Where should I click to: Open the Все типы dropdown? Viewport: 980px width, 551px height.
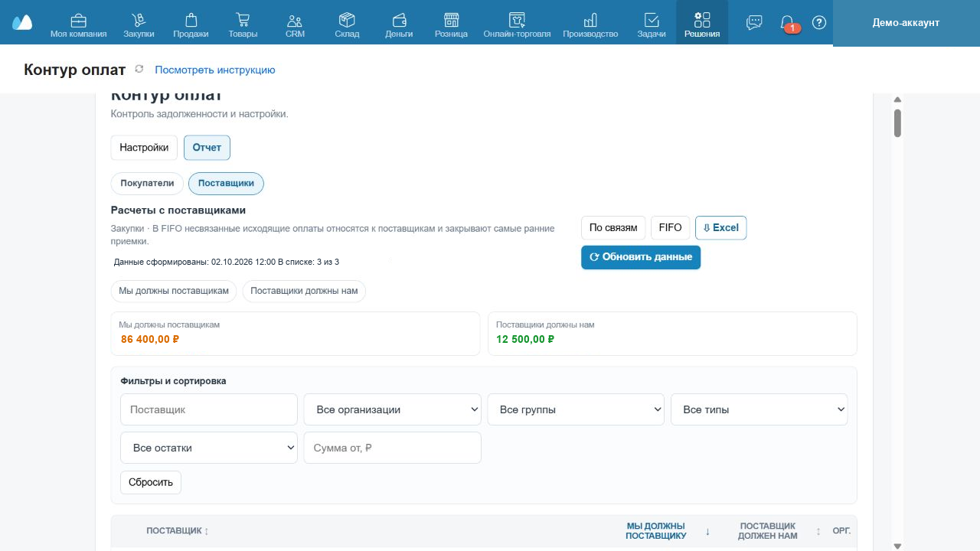click(x=759, y=409)
